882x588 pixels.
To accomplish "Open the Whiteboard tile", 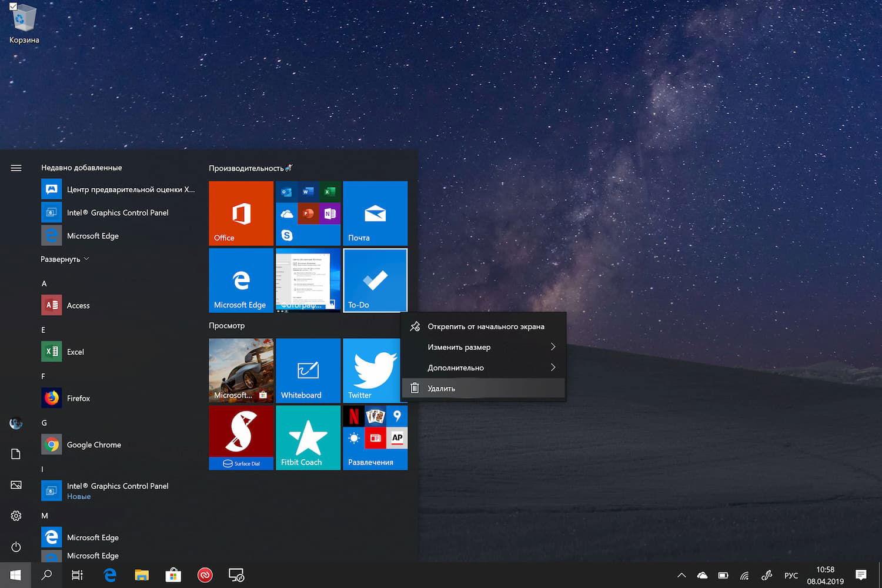I will point(308,370).
